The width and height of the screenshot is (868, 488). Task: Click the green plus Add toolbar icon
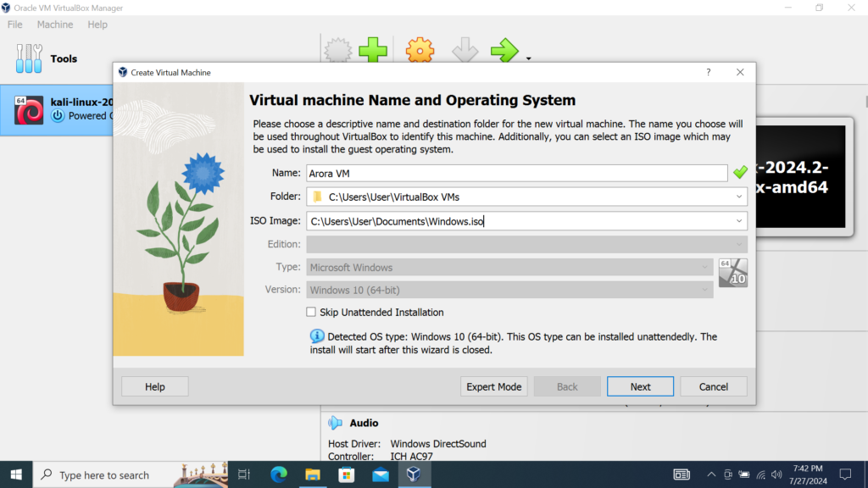coord(373,50)
